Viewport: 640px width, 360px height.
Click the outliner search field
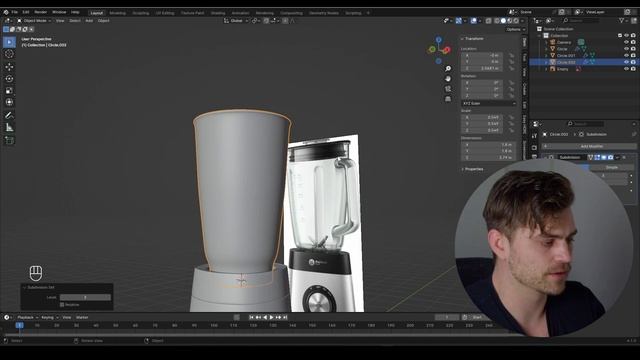(581, 20)
